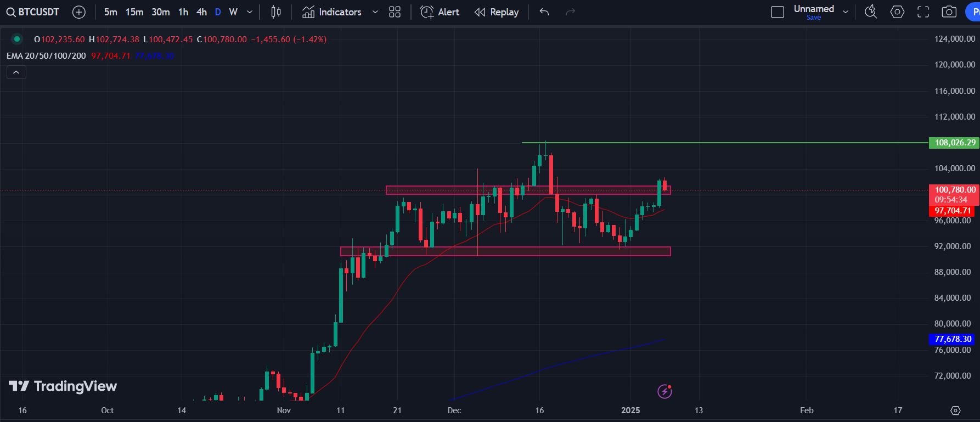Viewport: 980px width, 422px height.
Task: Expand the timeframe interval dropdown
Action: 250,12
